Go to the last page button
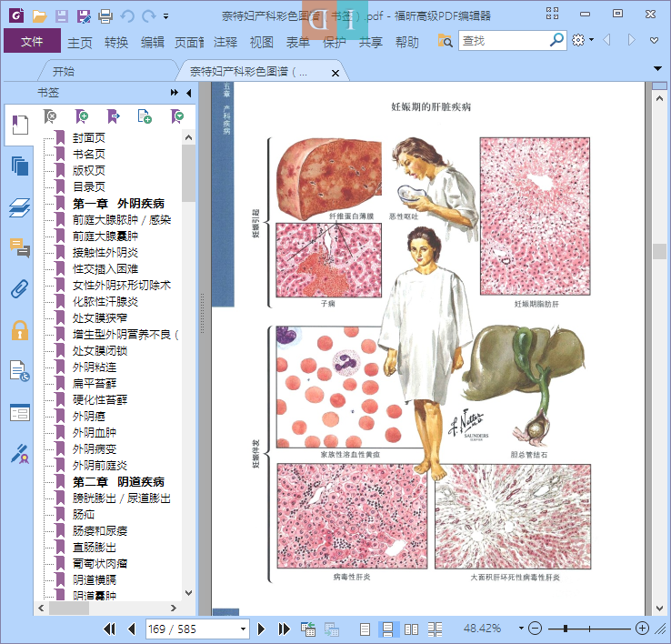Screen dimensions: 671x644 [x=284, y=629]
